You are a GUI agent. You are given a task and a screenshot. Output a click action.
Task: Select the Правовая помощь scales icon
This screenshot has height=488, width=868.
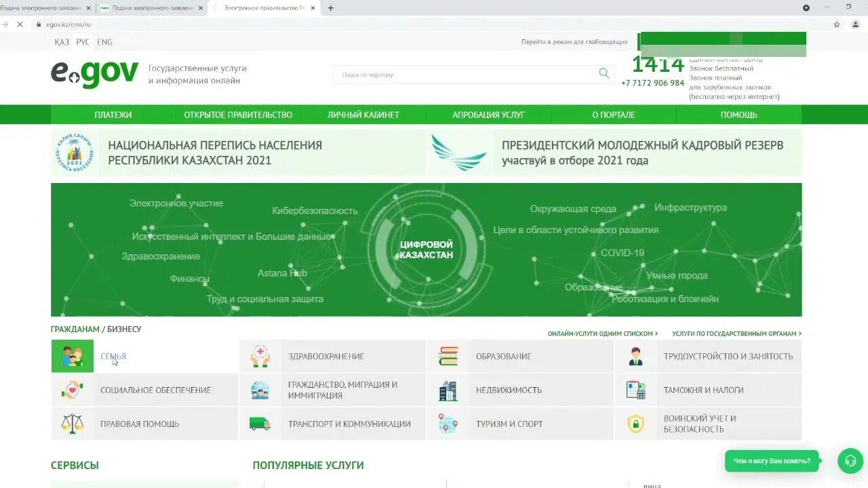pos(72,423)
